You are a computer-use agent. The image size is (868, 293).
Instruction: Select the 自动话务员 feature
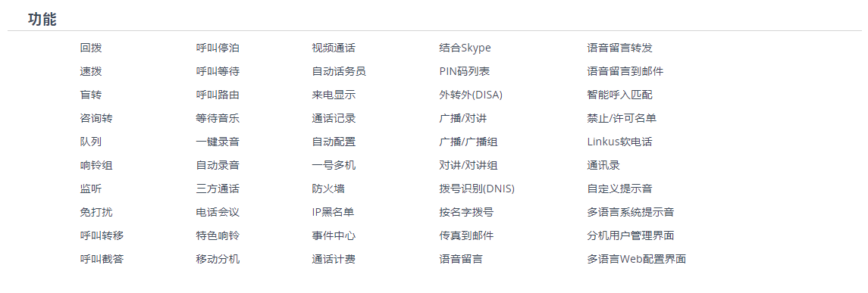[339, 71]
